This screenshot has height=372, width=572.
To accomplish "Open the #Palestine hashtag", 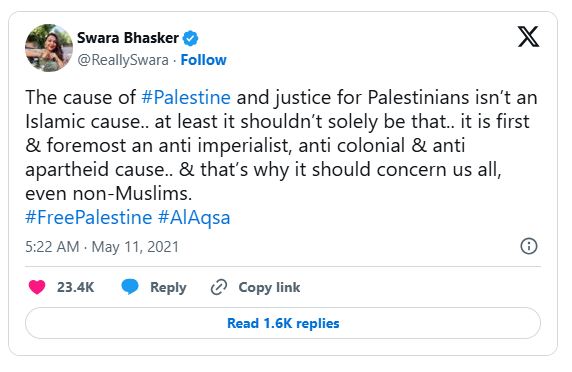I will pyautogui.click(x=186, y=97).
